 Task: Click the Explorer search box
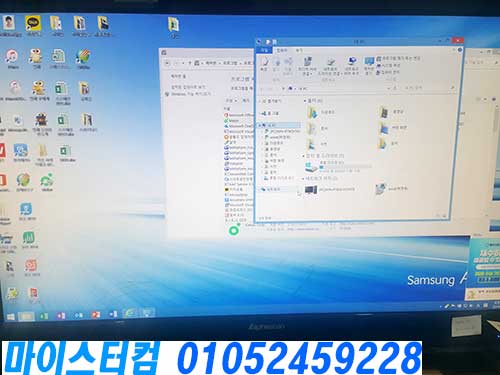tap(428, 88)
